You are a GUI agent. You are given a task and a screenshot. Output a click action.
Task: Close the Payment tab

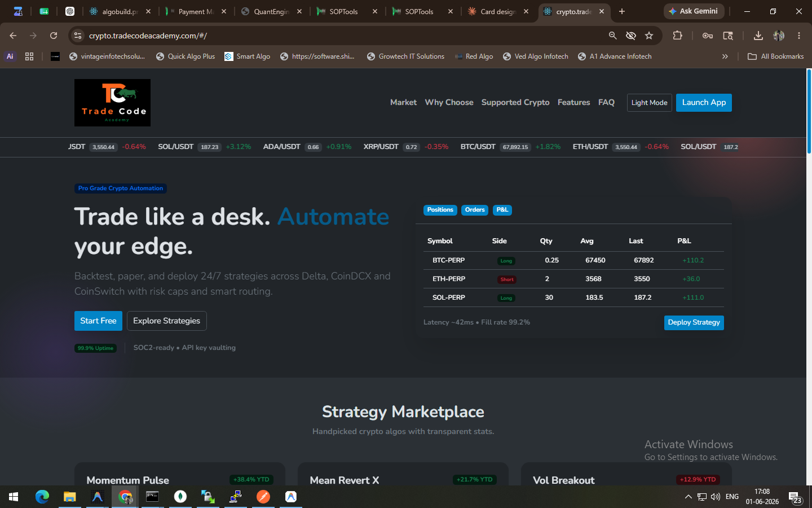(224, 11)
